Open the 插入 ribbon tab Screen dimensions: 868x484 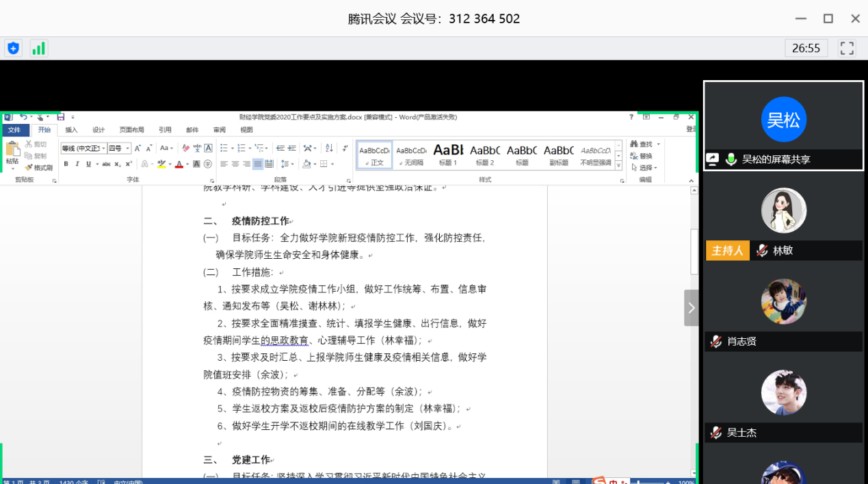click(x=71, y=130)
